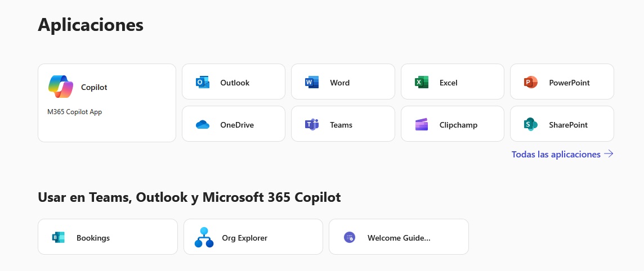Click the "M365 Copilot App" description text

(75, 112)
